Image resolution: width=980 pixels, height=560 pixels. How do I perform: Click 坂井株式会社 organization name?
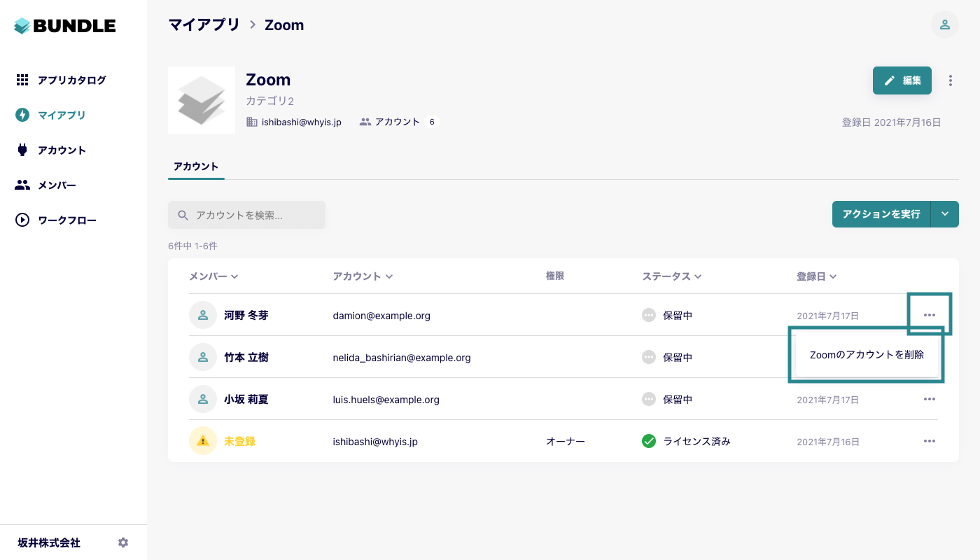click(x=49, y=542)
